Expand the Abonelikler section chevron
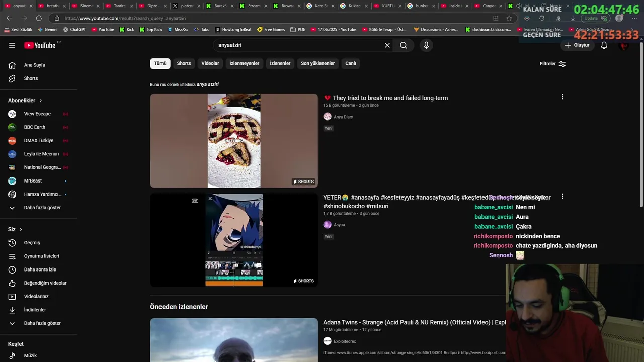 coord(41,101)
